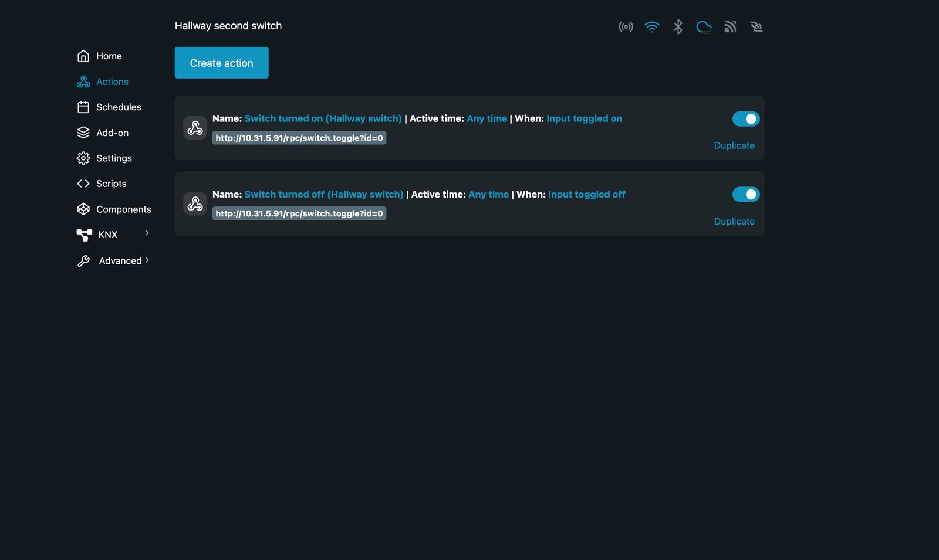
Task: Click the crossed-out eco leaf icon
Action: [756, 26]
